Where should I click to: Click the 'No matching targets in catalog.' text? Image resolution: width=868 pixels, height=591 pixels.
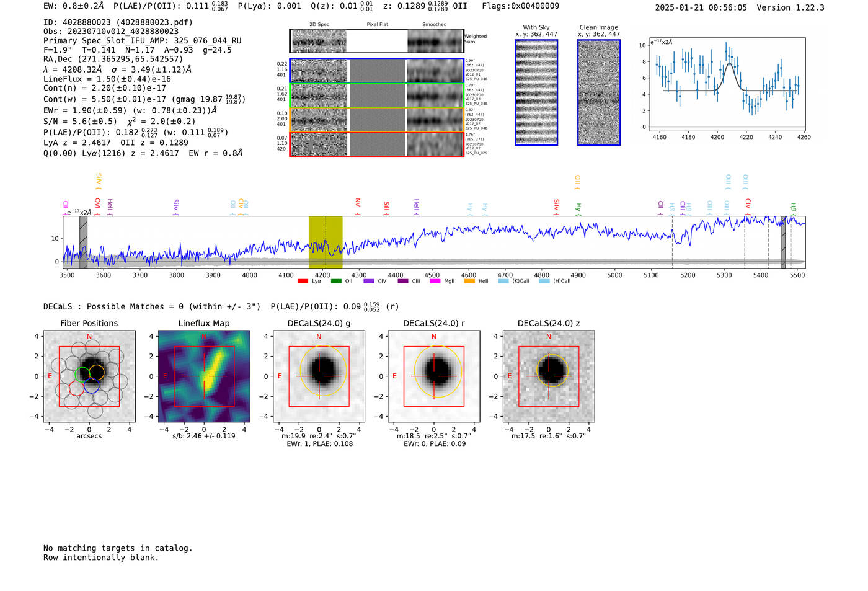pos(118,548)
